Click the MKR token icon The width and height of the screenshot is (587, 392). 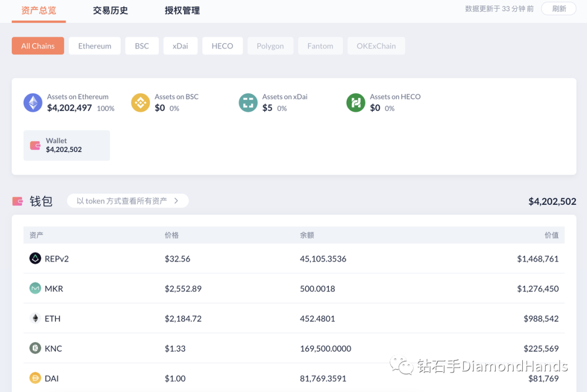(35, 288)
